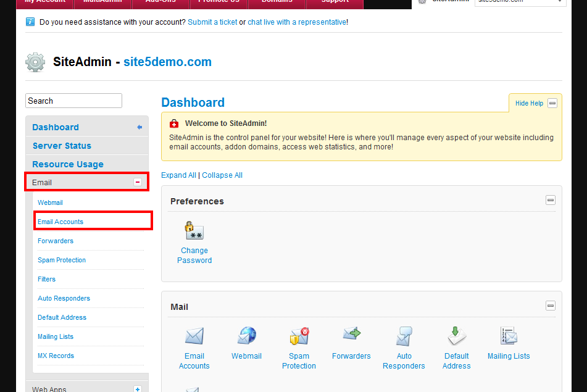Open the Mailing Lists icon in Mail
This screenshot has height=392, width=587.
point(509,335)
